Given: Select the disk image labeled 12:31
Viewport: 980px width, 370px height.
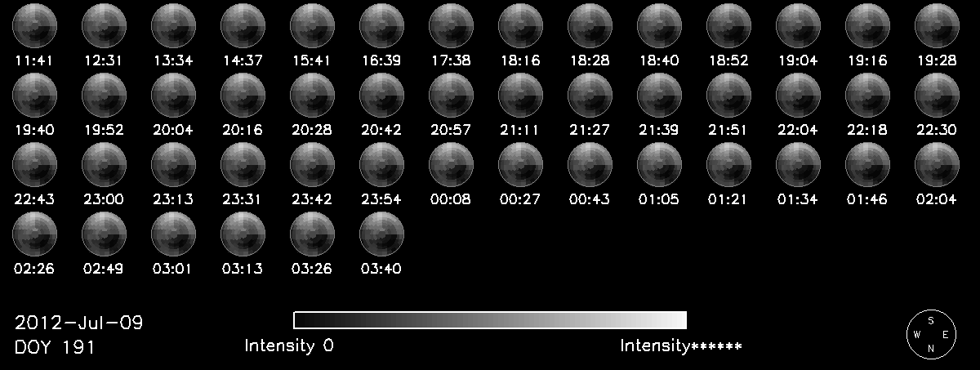Looking at the screenshot, I should tap(104, 25).
